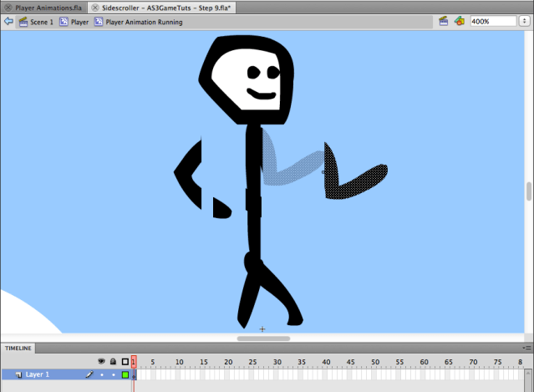Go to Scene 1 in breadcrumb
534x392 pixels.
tap(42, 22)
